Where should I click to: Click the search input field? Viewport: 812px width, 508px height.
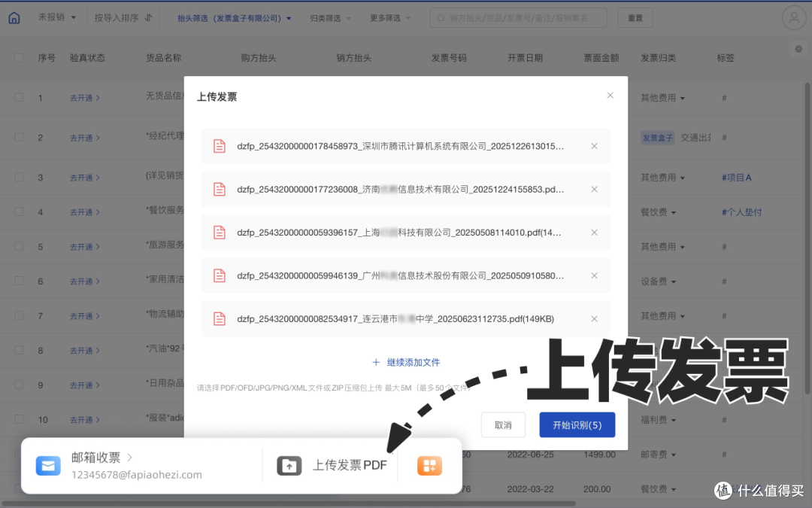pos(518,18)
